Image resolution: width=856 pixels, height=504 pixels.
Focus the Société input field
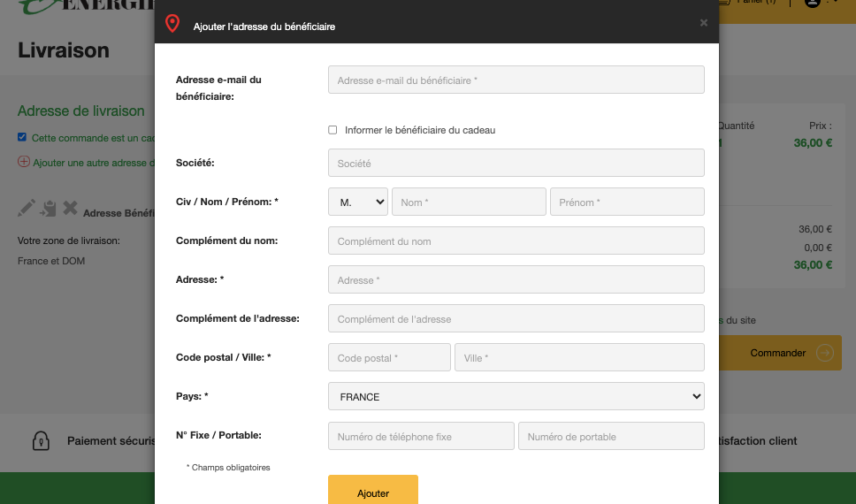(x=516, y=163)
